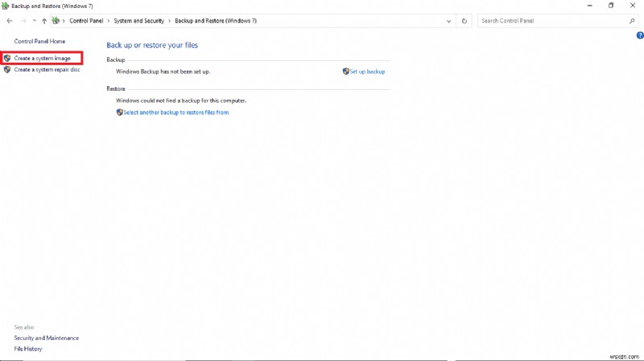
Task: Minimize the Backup and Restore window
Action: tap(589, 6)
